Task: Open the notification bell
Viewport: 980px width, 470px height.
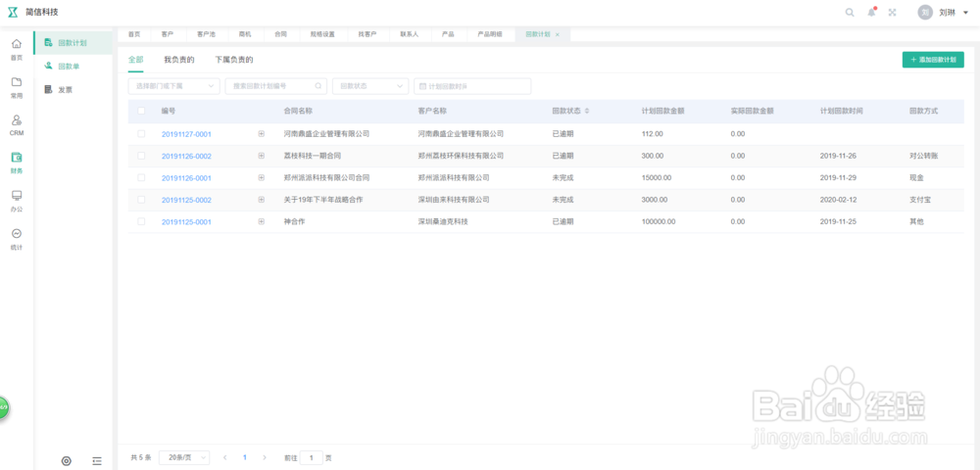Action: (871, 13)
